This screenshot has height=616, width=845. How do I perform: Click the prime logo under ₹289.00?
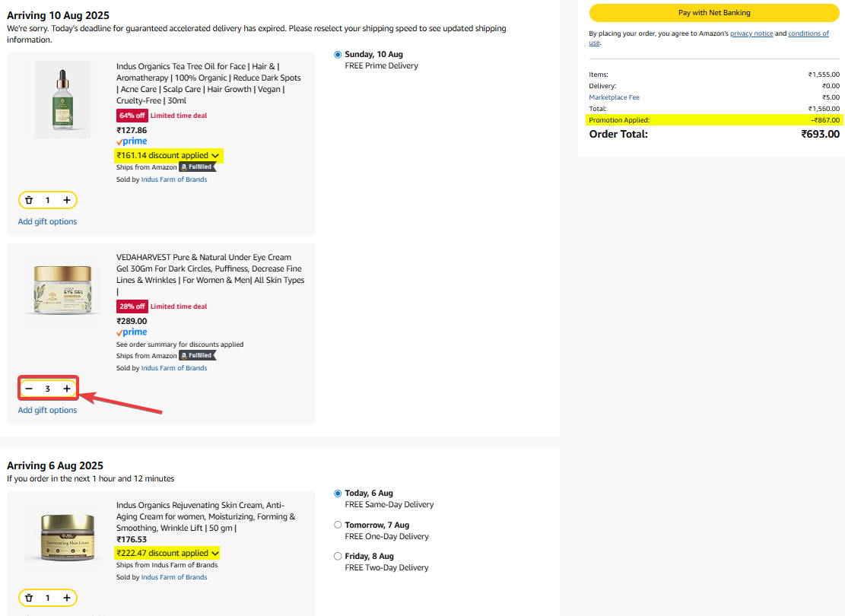coord(132,332)
